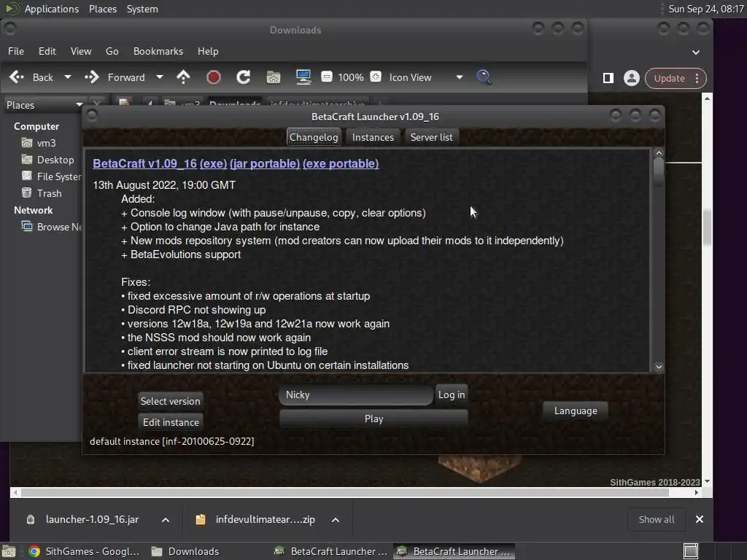
Task: Click the zoom out minus icon
Action: [x=327, y=77]
